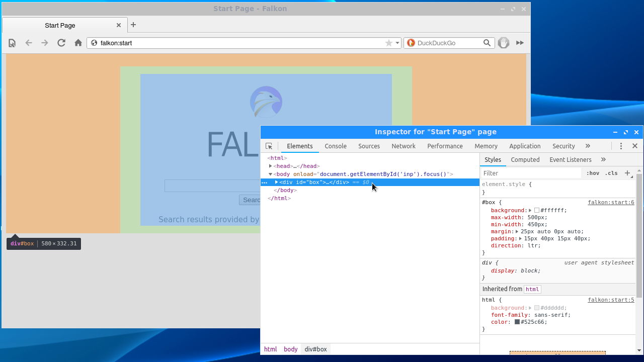Open the AdBlock hand icon
This screenshot has height=362, width=644.
504,43
